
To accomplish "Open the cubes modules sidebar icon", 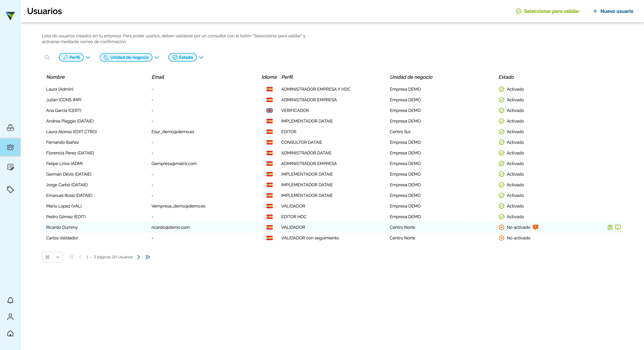I will click(x=10, y=128).
